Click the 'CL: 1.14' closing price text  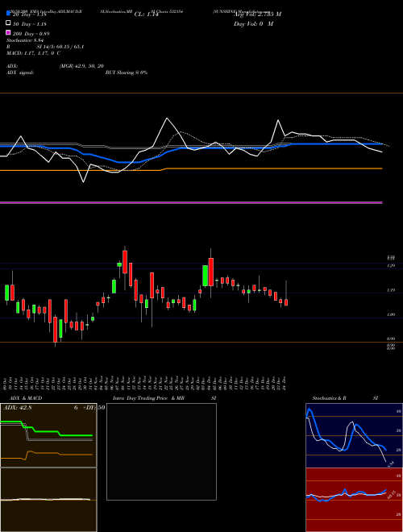(146, 15)
